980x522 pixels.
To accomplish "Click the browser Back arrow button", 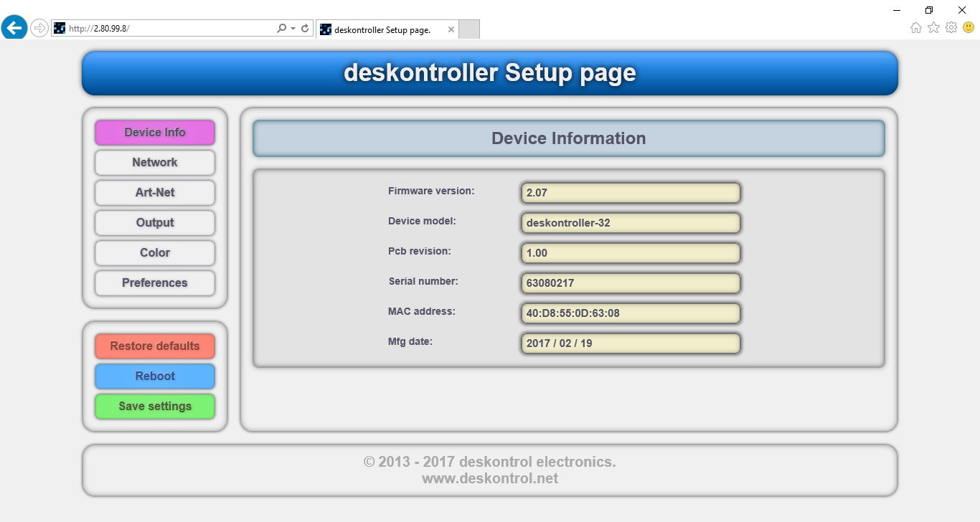I will [14, 28].
